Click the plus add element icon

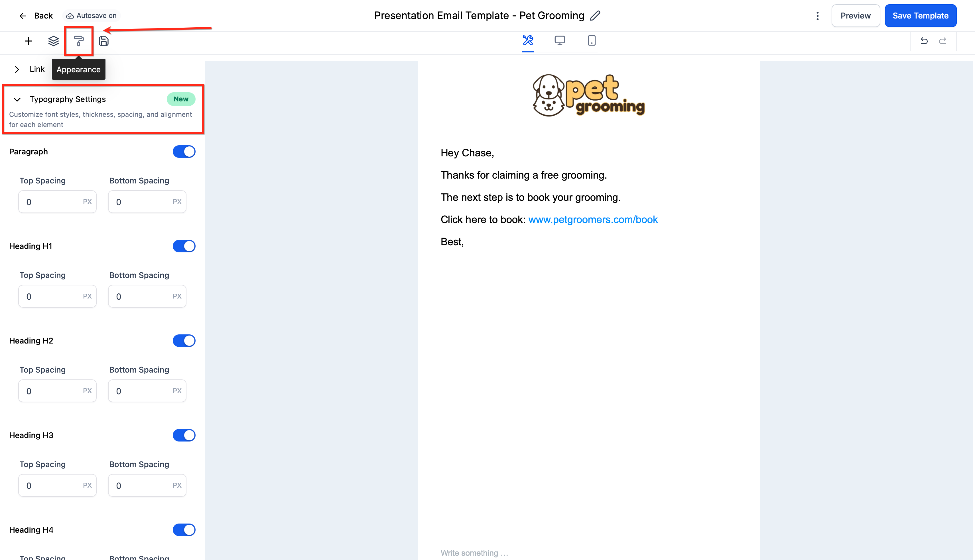(29, 41)
